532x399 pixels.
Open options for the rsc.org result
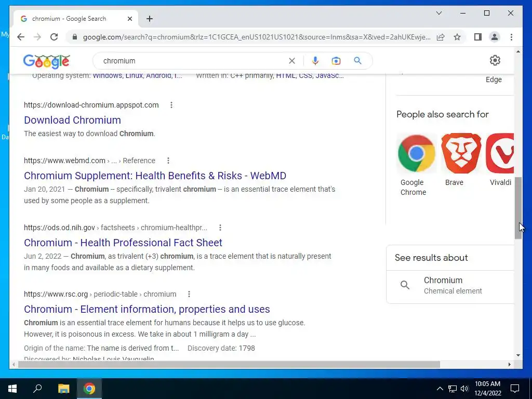[189, 294]
